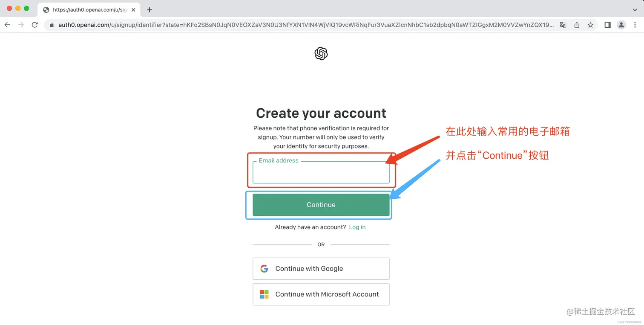Screen dimensions: 644x325
Task: Follow the Log in link
Action: coord(357,227)
